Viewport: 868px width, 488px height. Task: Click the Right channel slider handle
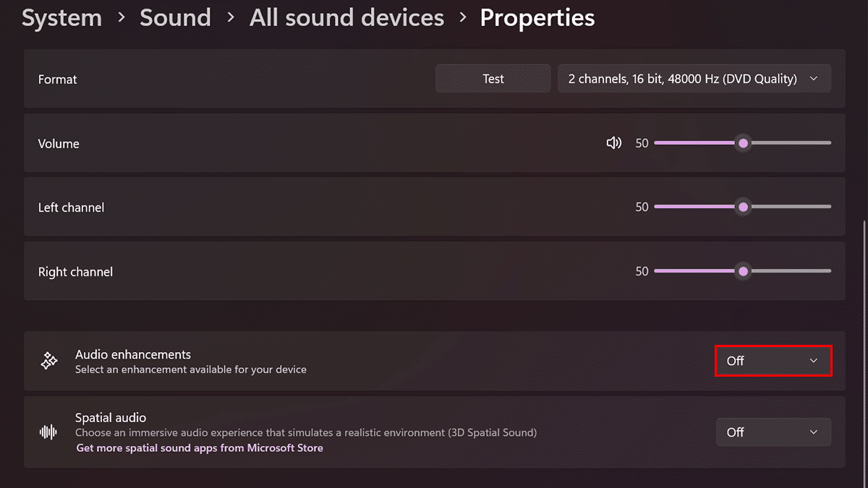tap(743, 272)
